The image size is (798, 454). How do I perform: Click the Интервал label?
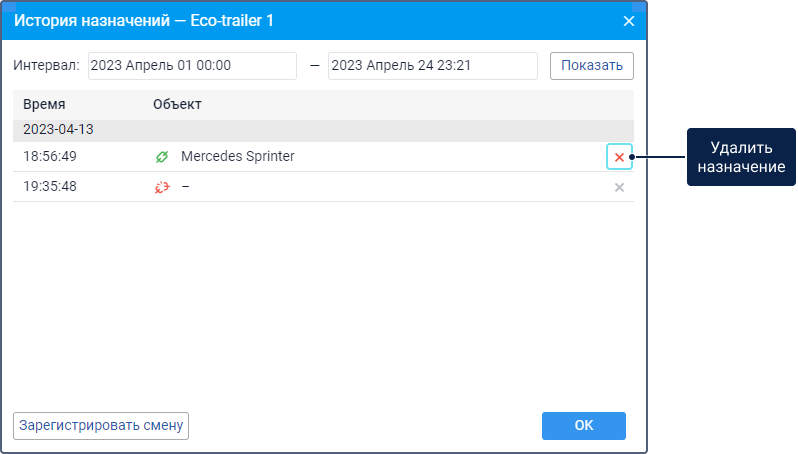(x=46, y=66)
